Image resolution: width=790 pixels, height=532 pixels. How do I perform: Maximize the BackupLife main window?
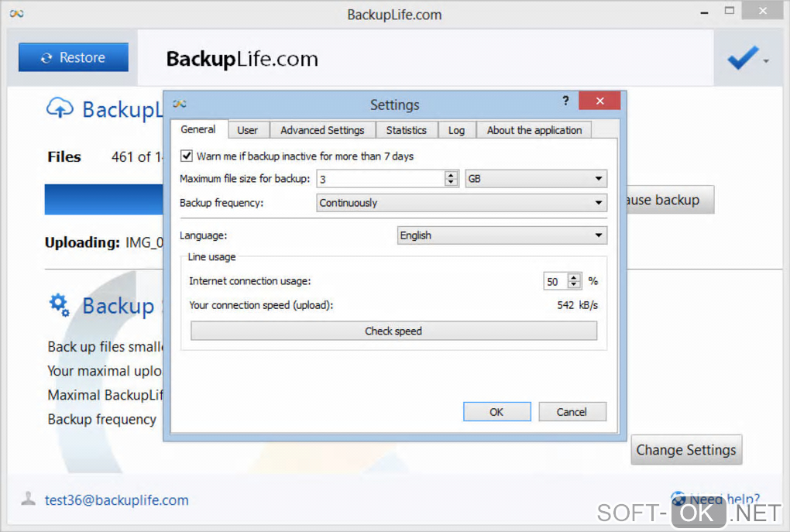tap(729, 11)
